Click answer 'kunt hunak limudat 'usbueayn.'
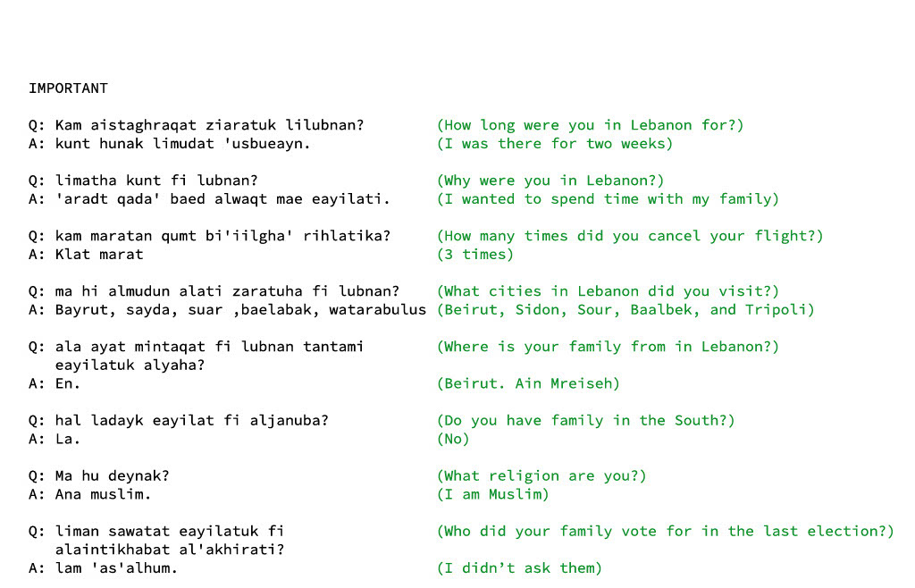Screen dimensions: 915x588 tap(183, 144)
